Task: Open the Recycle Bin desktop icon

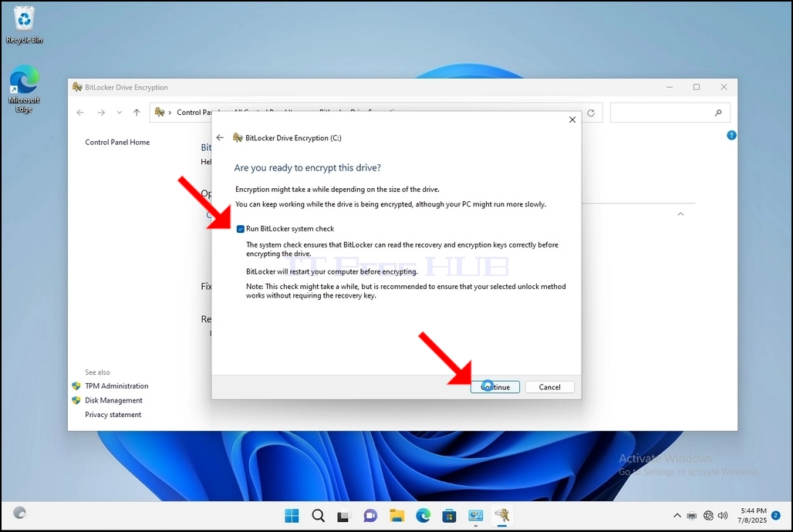Action: [24, 25]
